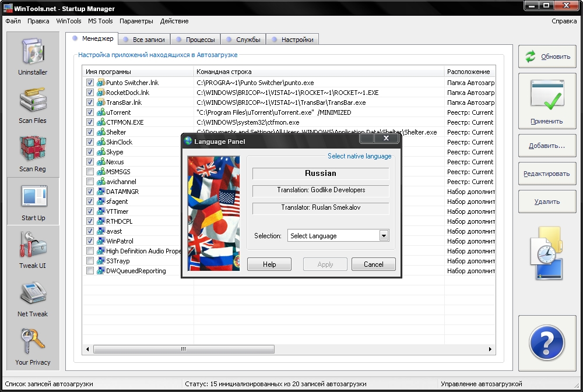The image size is (583, 392).
Task: Click the scrollbar left arrow in list
Action: click(88, 349)
